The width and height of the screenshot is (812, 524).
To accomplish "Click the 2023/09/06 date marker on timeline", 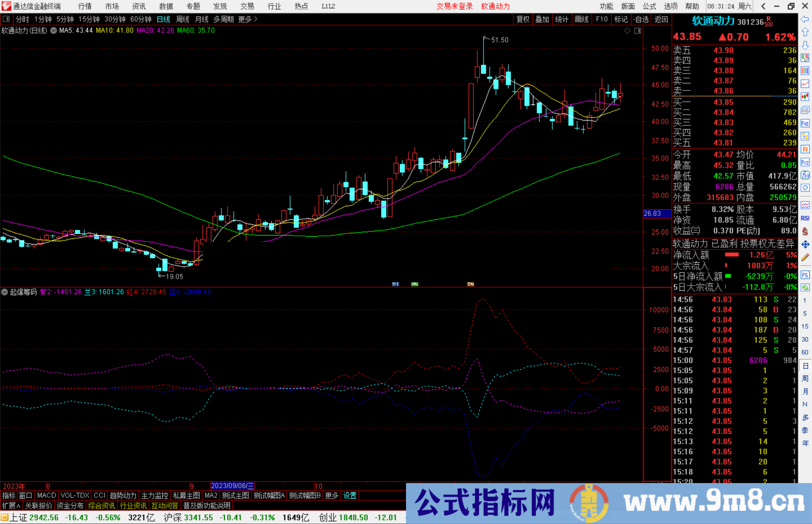I will [x=233, y=486].
